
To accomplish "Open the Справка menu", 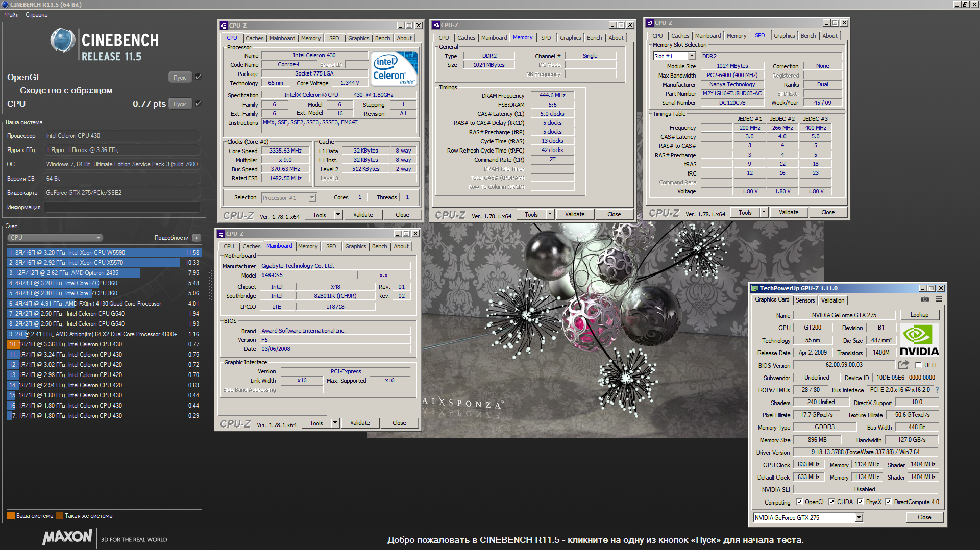I will click(37, 15).
